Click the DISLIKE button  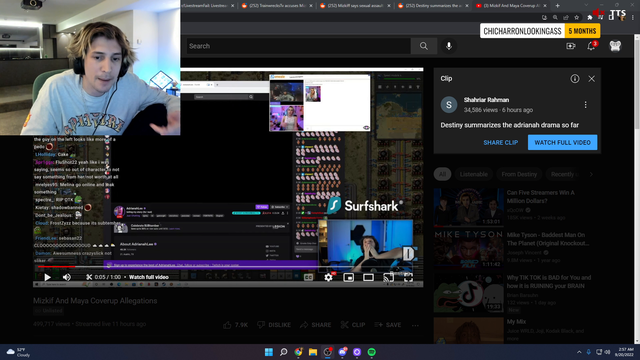pyautogui.click(x=274, y=325)
